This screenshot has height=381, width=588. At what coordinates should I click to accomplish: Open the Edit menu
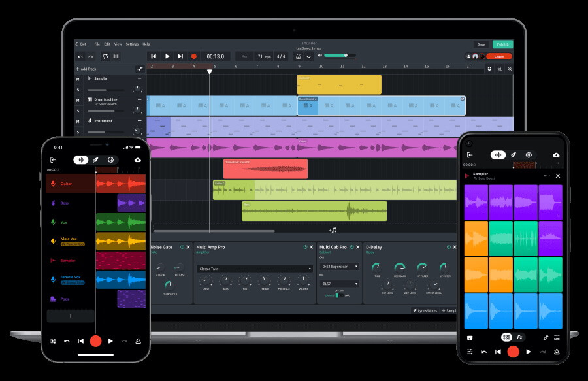point(107,44)
